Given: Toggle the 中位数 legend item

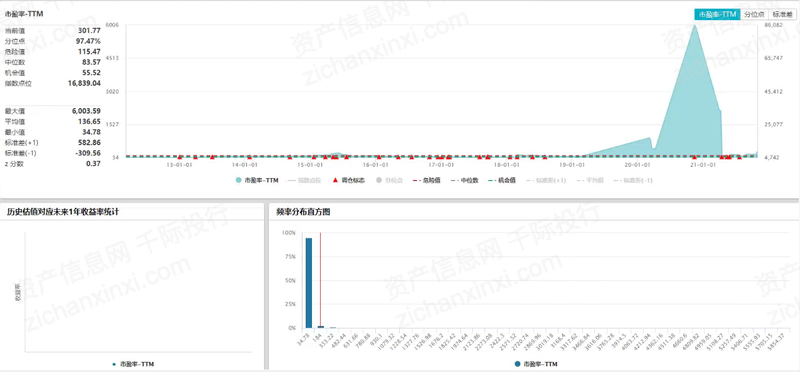Looking at the screenshot, I should tap(464, 180).
